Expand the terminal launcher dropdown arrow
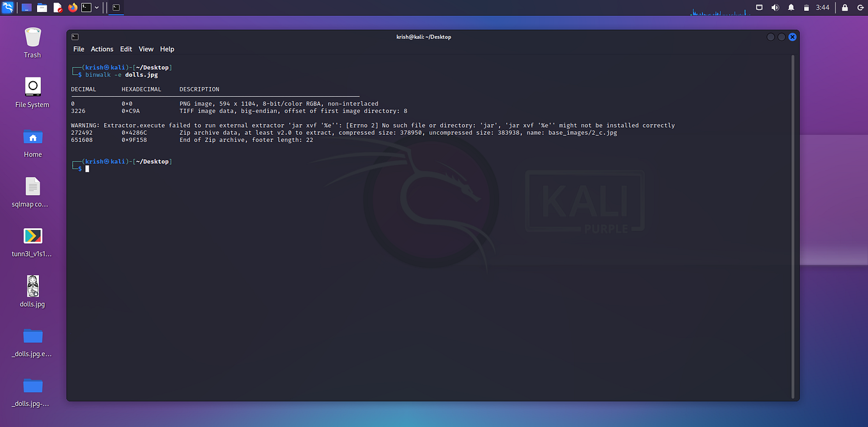 97,7
